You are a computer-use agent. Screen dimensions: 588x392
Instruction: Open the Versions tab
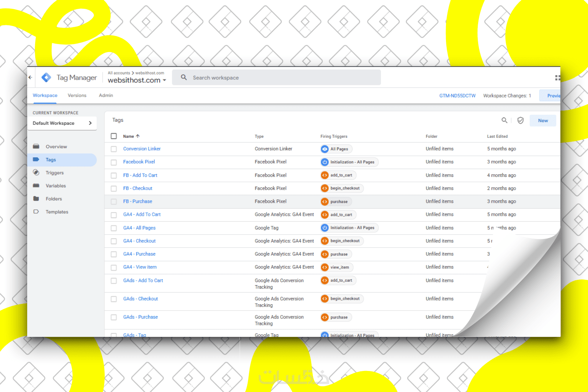click(77, 95)
